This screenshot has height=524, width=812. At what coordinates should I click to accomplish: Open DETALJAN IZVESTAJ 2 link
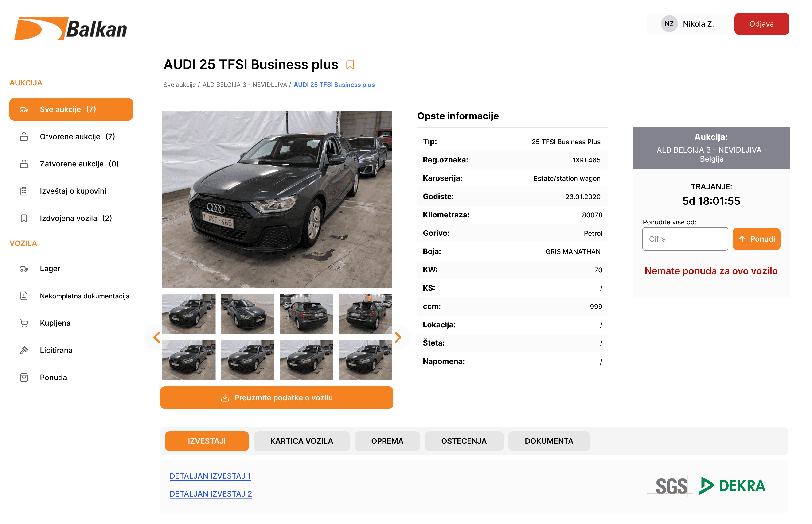pyautogui.click(x=211, y=494)
